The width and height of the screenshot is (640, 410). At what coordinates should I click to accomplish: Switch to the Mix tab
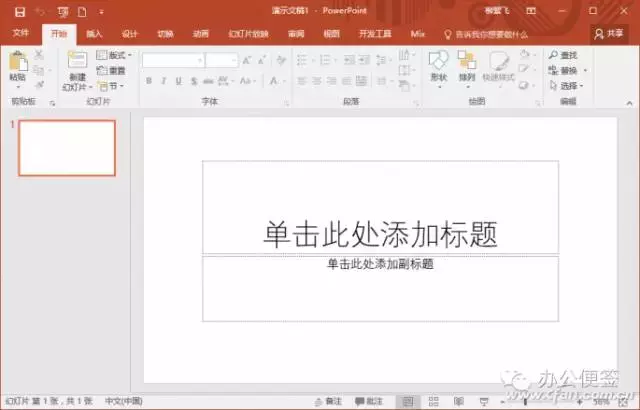(417, 33)
